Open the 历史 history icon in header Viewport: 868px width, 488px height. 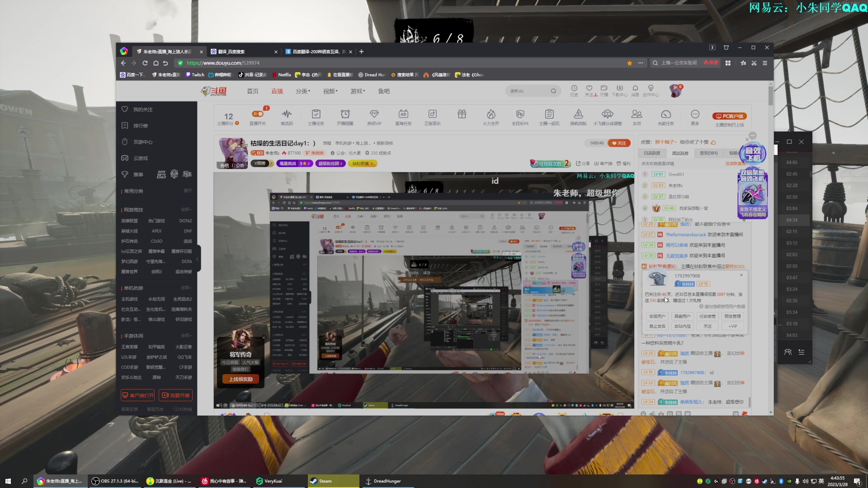point(574,90)
